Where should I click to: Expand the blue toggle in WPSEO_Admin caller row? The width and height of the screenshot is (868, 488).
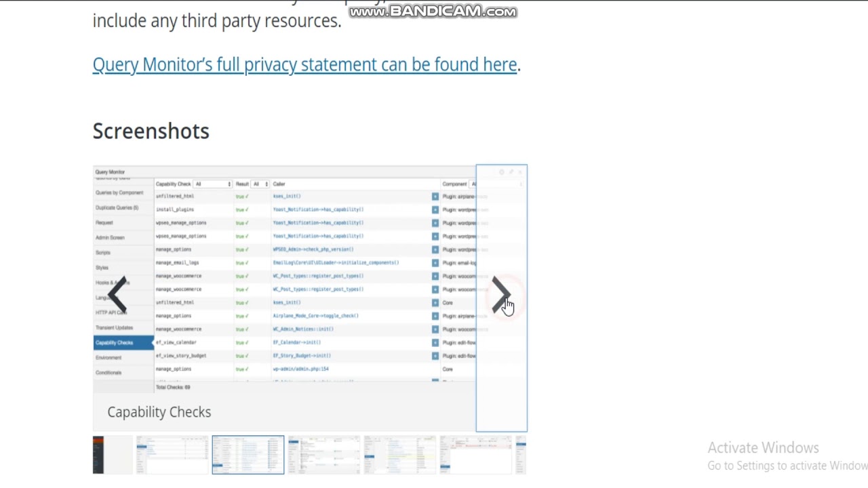[x=435, y=249]
